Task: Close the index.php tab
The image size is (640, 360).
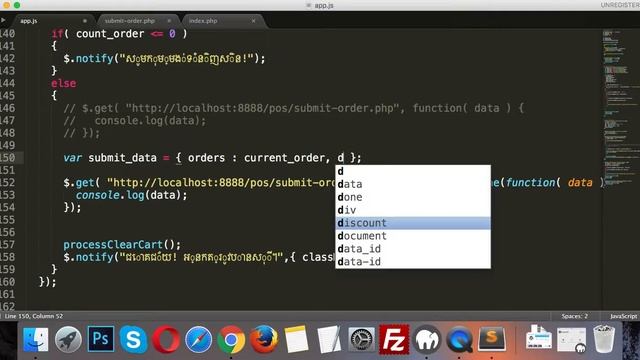Action: 253,21
